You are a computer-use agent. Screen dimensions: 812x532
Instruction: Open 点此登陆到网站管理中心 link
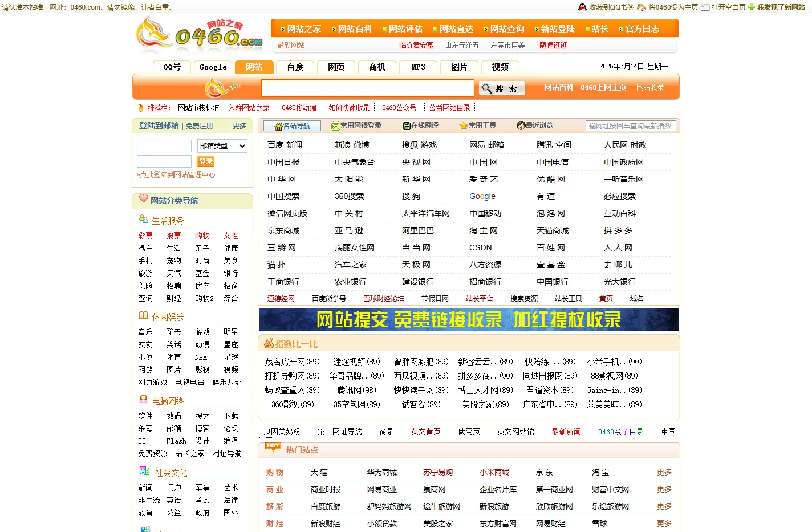point(176,174)
